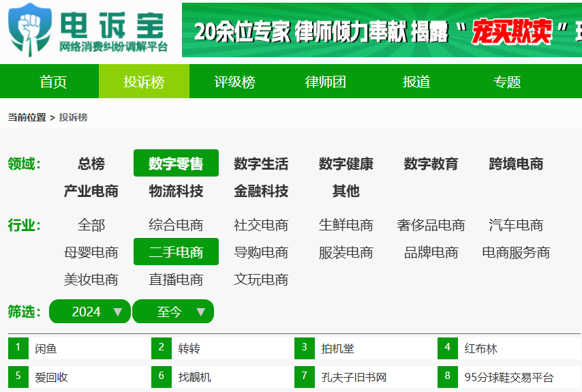Click the 投诉榜 breadcrumb text
The image size is (582, 392).
73,117
